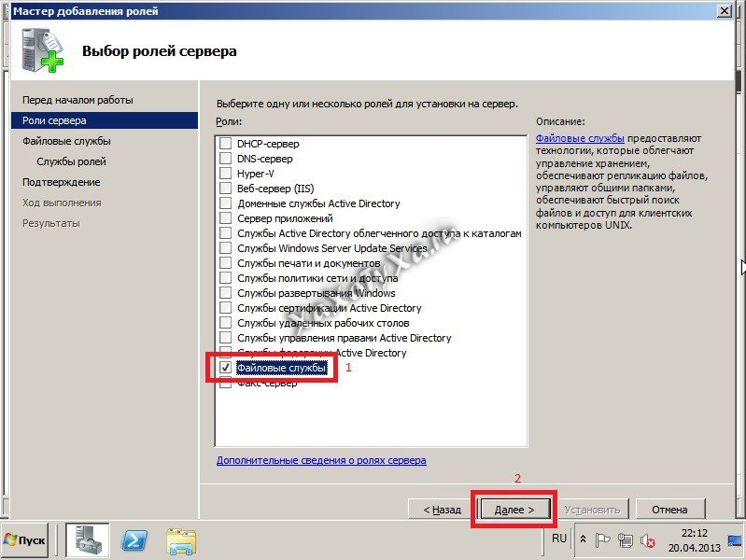The height and width of the screenshot is (560, 746).
Task: Open the Файловые службы wizard step
Action: pyautogui.click(x=66, y=141)
